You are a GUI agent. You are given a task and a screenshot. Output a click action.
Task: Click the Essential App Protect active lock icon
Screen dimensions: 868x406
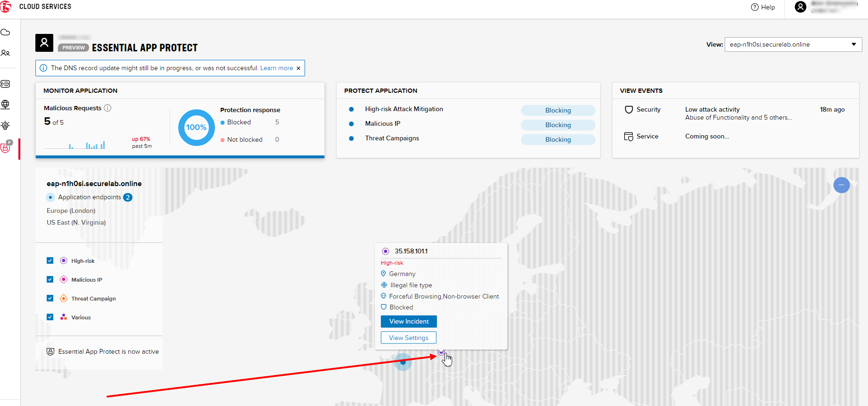coord(50,352)
